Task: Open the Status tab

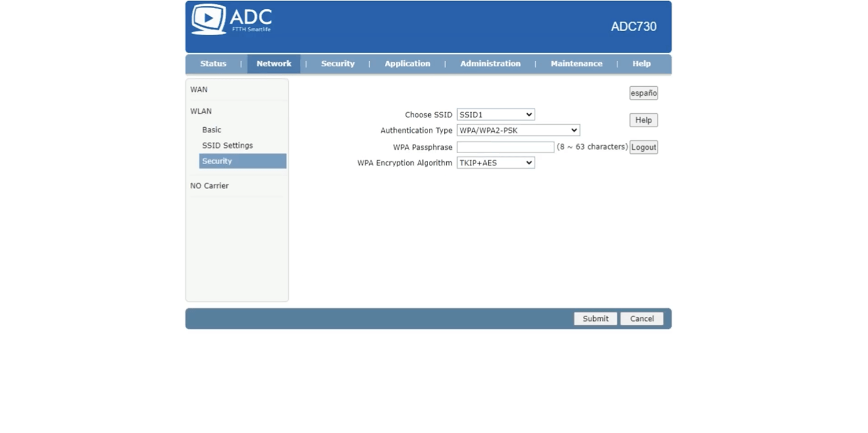Action: click(213, 64)
